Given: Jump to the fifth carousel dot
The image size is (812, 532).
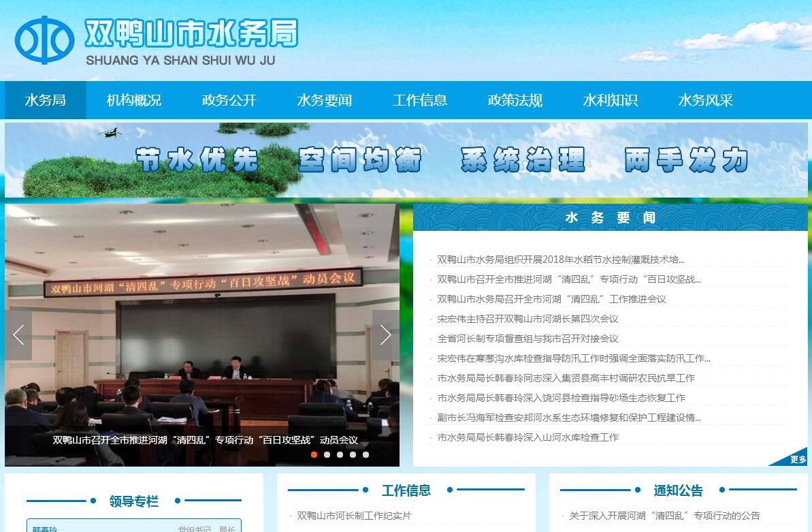Looking at the screenshot, I should [366, 454].
